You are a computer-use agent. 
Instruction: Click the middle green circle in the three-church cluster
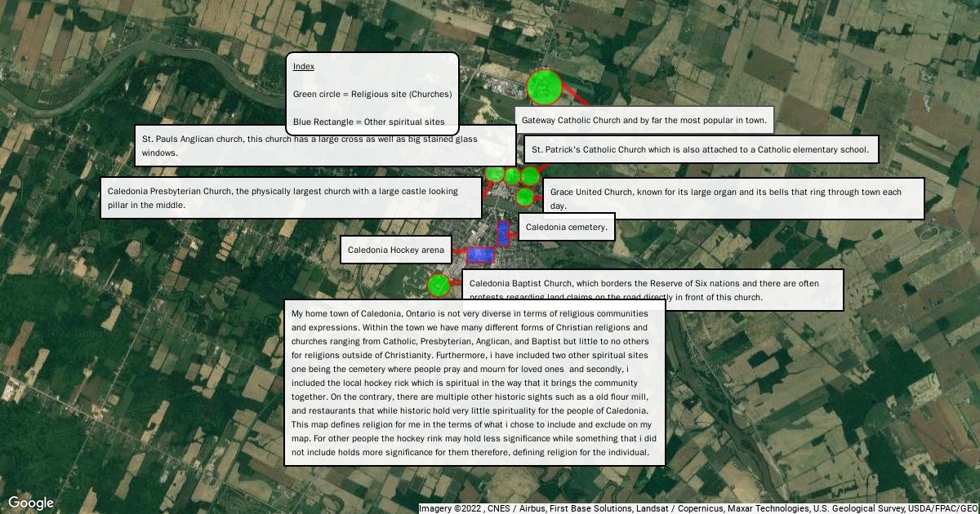pyautogui.click(x=512, y=175)
